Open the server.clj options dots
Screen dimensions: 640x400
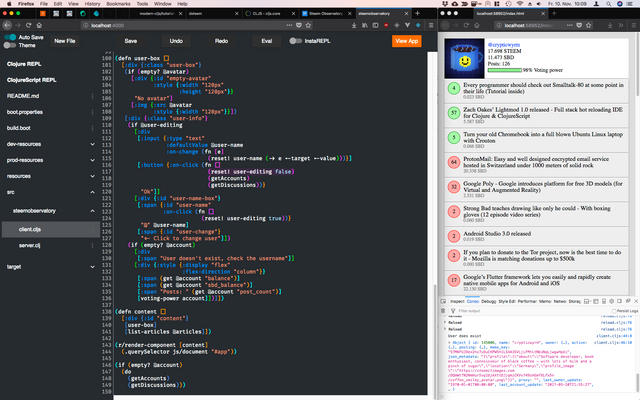(92, 245)
